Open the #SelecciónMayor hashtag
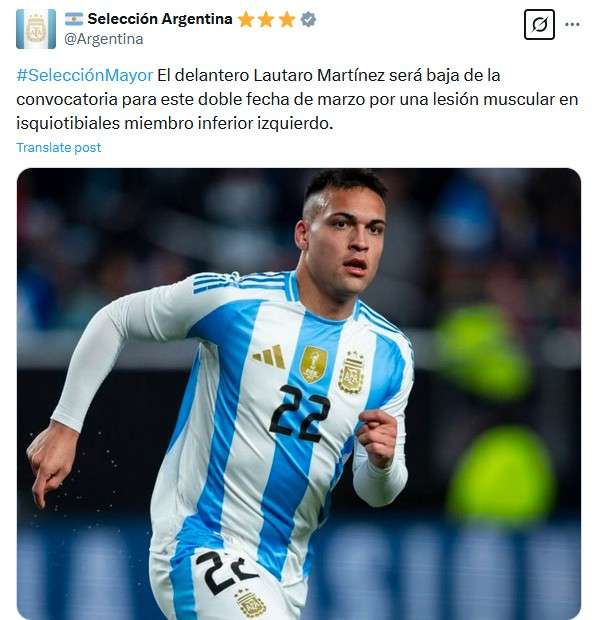Screen dimensions: 596x620 (x=85, y=75)
